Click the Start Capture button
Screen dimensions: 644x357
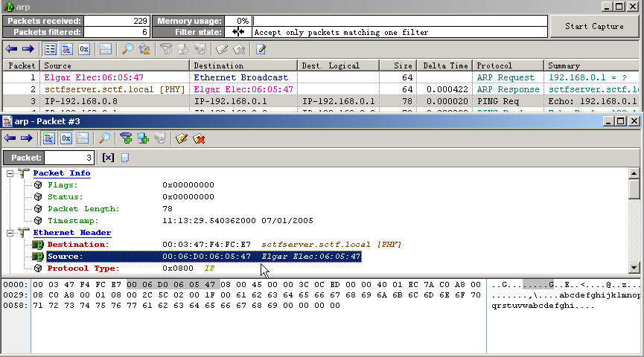[x=594, y=27]
